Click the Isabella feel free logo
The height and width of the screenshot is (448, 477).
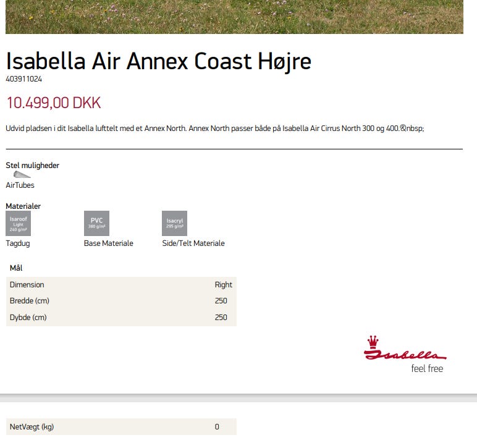coord(405,354)
